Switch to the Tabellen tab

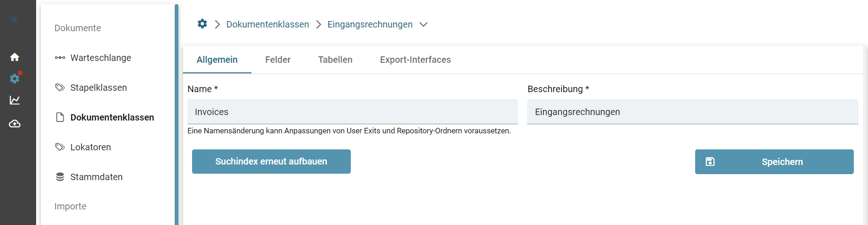tap(335, 60)
